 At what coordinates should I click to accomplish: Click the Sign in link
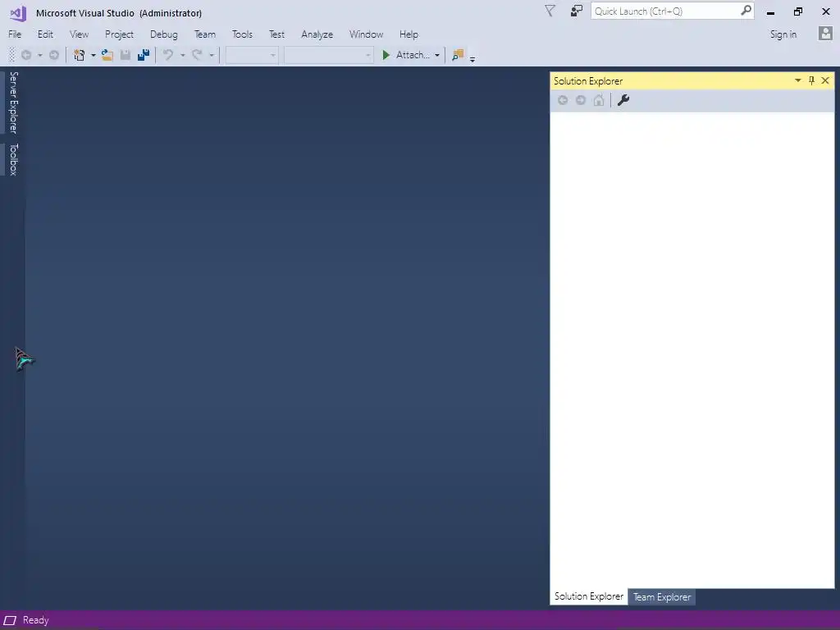783,34
